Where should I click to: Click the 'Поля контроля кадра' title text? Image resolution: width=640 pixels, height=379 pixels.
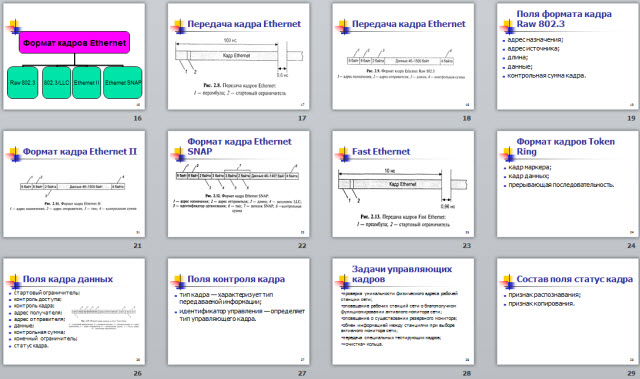pyautogui.click(x=236, y=279)
